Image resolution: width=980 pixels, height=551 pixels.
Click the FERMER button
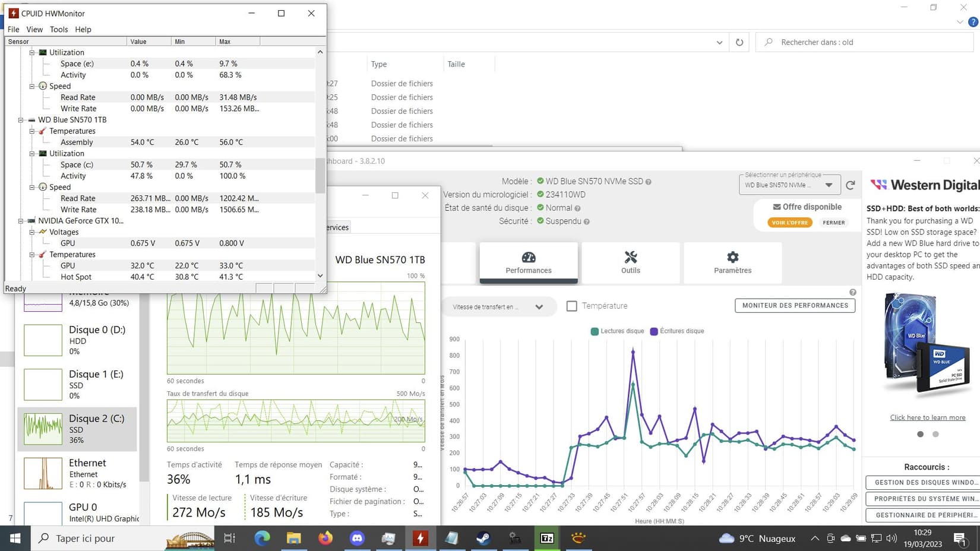[x=834, y=223]
